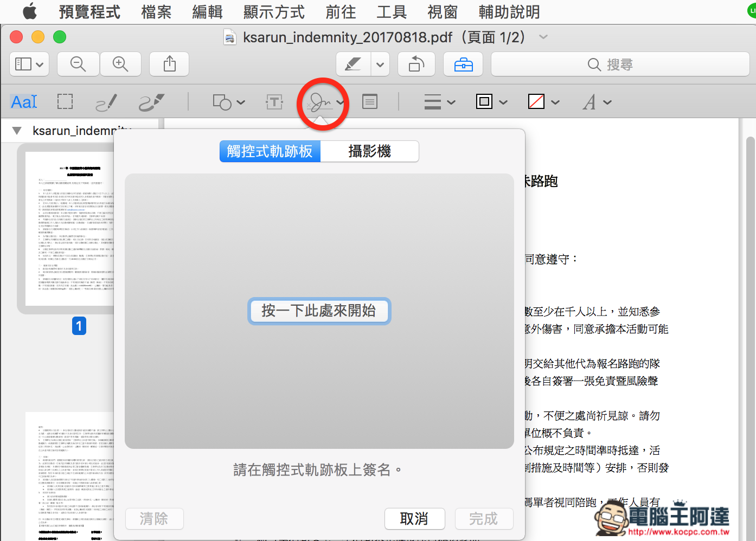Select page 1 thumbnail in sidebar

69,229
